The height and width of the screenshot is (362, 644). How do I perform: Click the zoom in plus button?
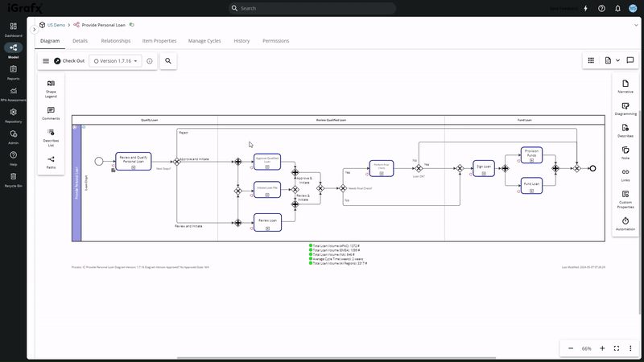point(602,348)
